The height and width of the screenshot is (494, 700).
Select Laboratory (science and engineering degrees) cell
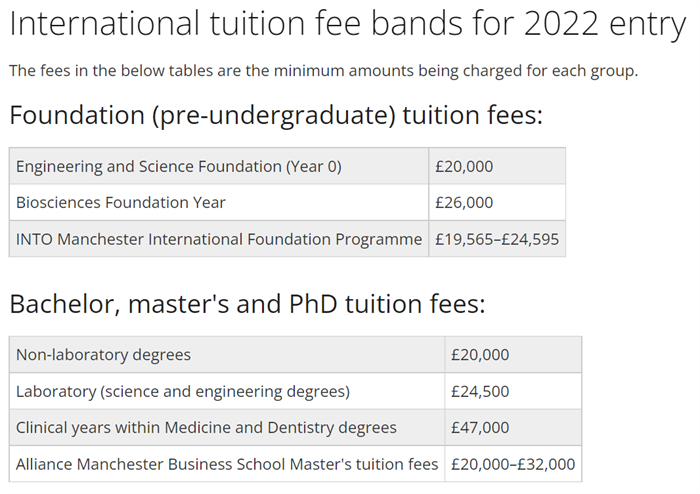(227, 391)
